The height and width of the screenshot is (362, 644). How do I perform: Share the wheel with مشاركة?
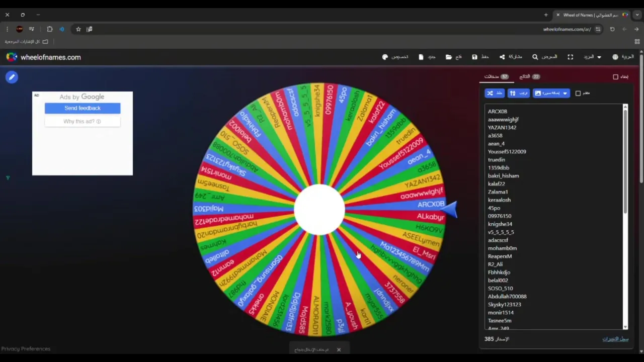pyautogui.click(x=511, y=57)
